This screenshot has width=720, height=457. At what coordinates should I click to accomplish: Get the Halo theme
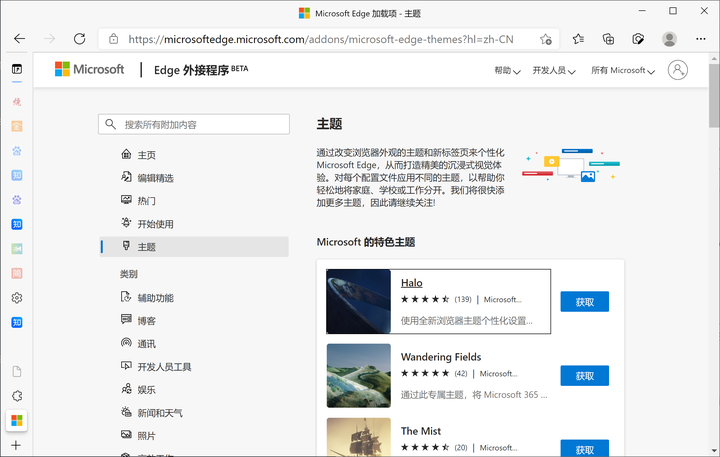[585, 302]
